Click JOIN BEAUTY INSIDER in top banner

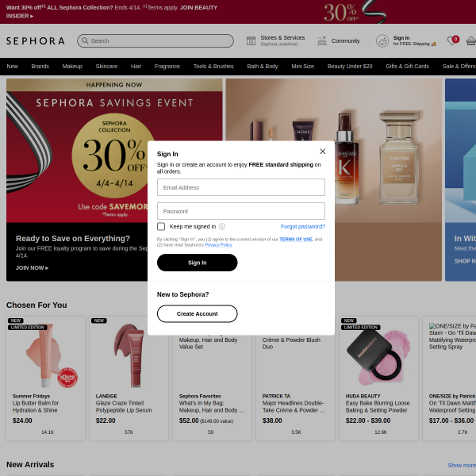coord(198,8)
